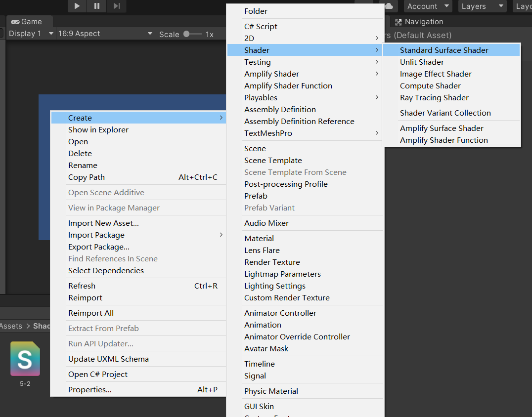Create a Lens Flare asset
532x417 pixels.
[x=306, y=250]
